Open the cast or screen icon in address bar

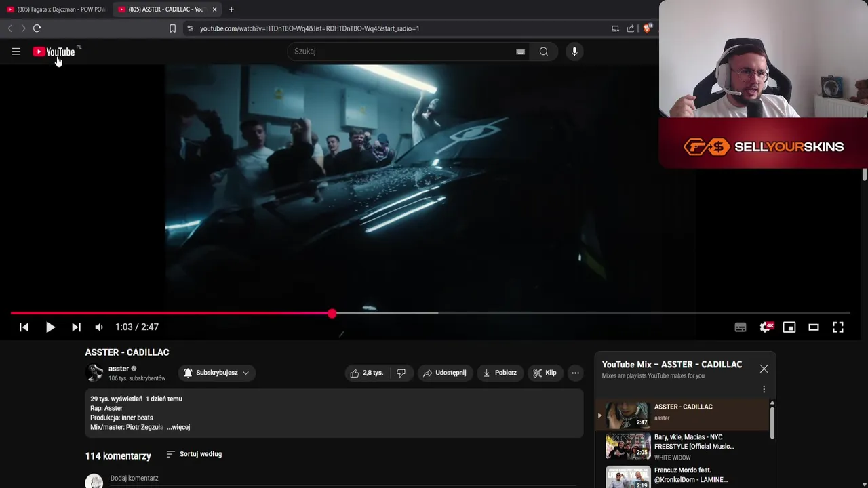(615, 28)
